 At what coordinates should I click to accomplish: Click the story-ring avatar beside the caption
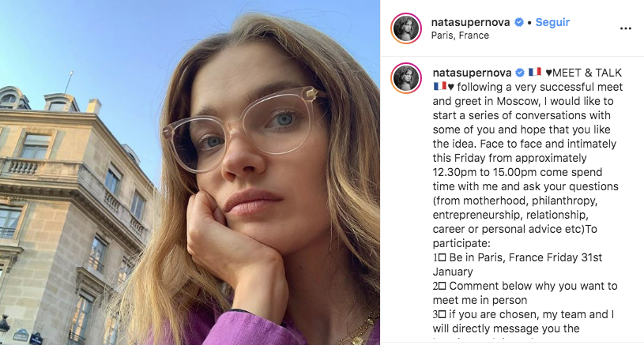(406, 79)
